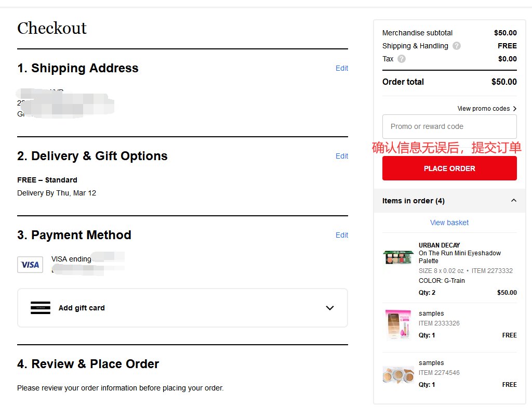Open the View basket link
Viewport: 532px width, 417px height.
tap(449, 223)
